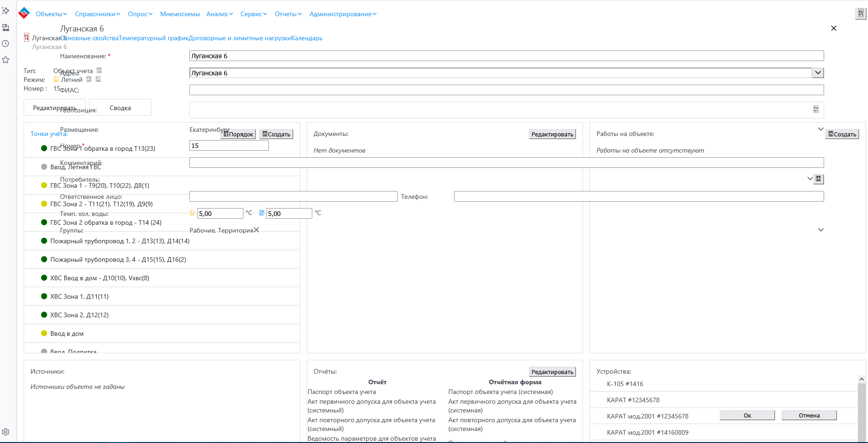
Task: Open the computer devices icon in left sidebar
Action: (x=6, y=27)
